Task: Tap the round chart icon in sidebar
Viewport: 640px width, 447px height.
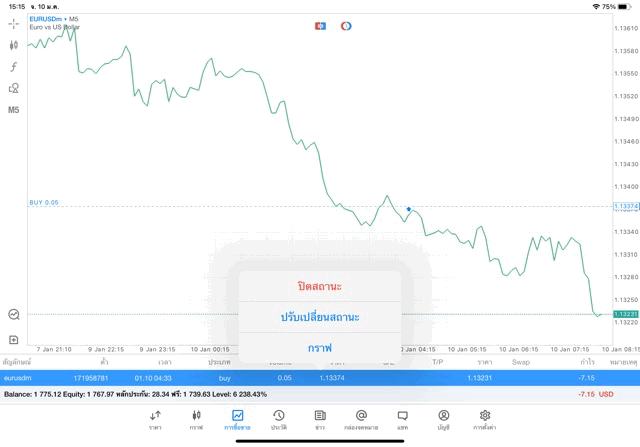Action: 14,314
